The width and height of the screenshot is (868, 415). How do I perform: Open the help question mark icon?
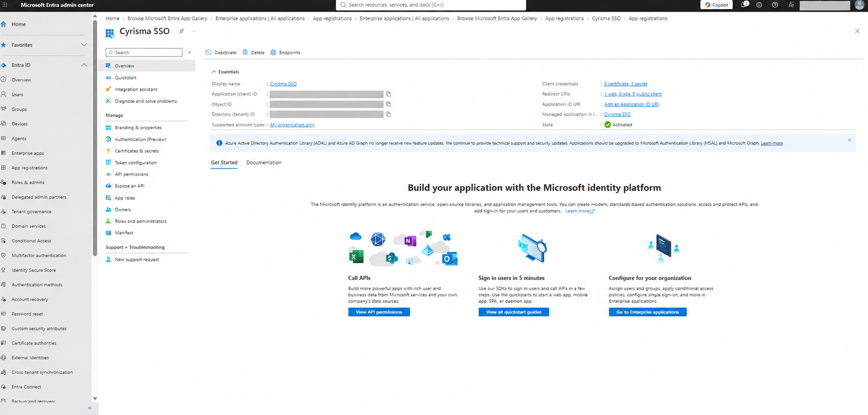click(x=775, y=5)
